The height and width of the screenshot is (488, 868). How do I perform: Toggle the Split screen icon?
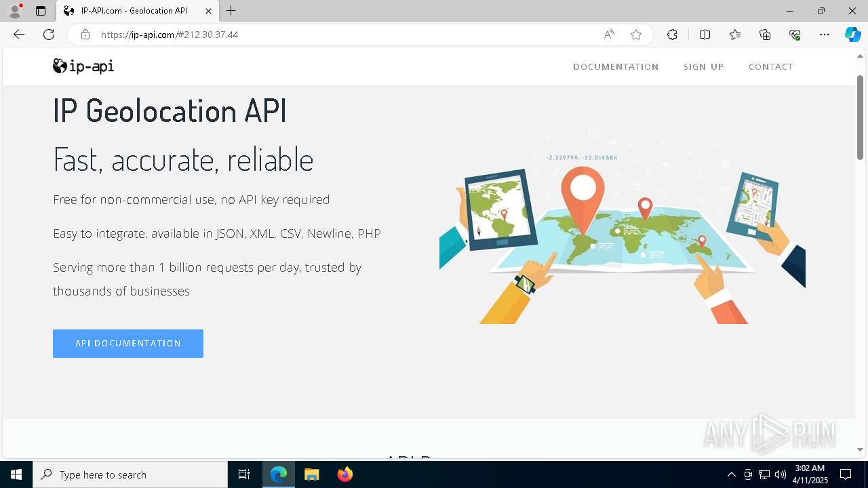point(705,35)
